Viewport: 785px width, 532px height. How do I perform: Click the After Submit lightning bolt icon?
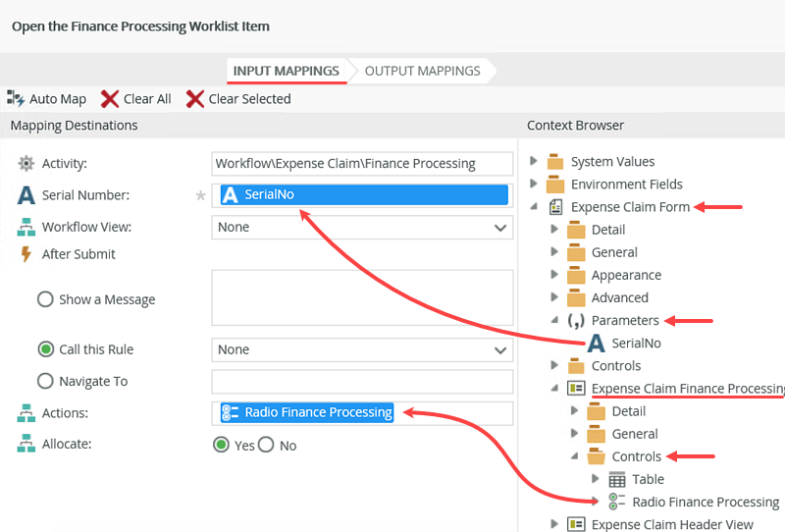[26, 254]
